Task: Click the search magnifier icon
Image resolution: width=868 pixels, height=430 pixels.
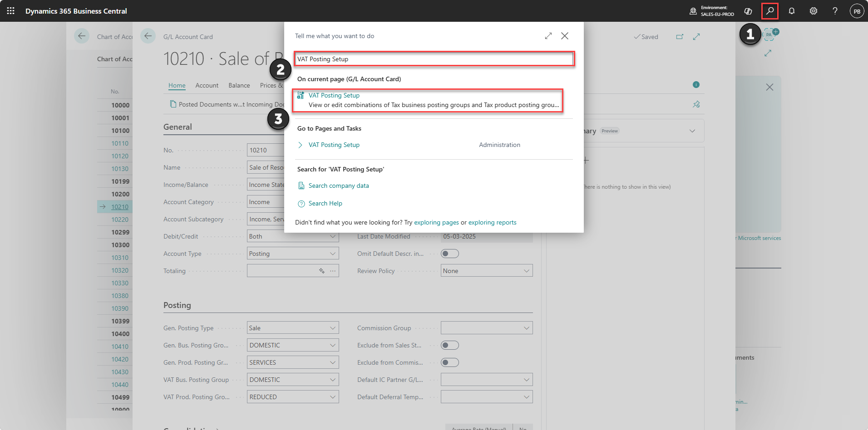Action: click(770, 11)
